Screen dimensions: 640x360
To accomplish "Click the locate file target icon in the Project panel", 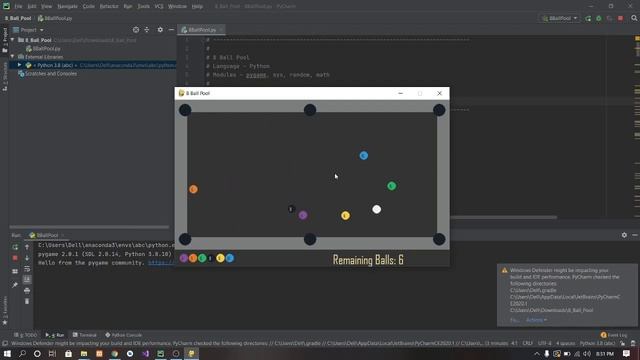I will 136,30.
